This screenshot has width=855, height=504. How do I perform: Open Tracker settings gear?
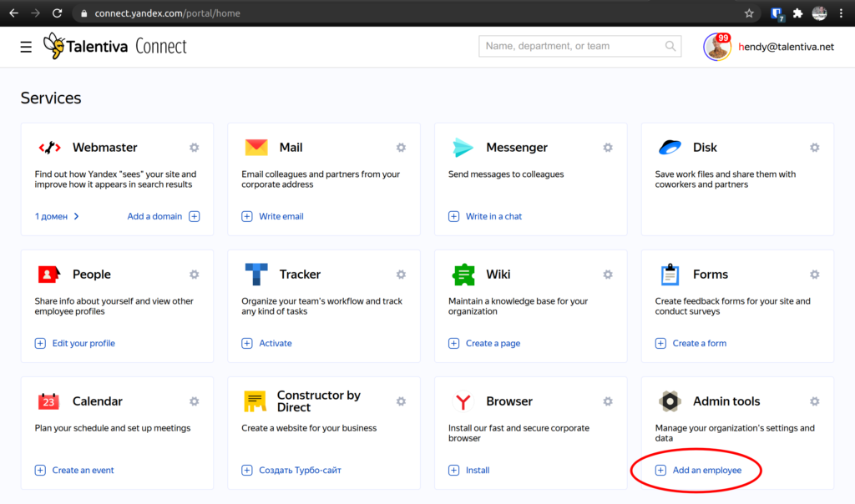coord(401,275)
